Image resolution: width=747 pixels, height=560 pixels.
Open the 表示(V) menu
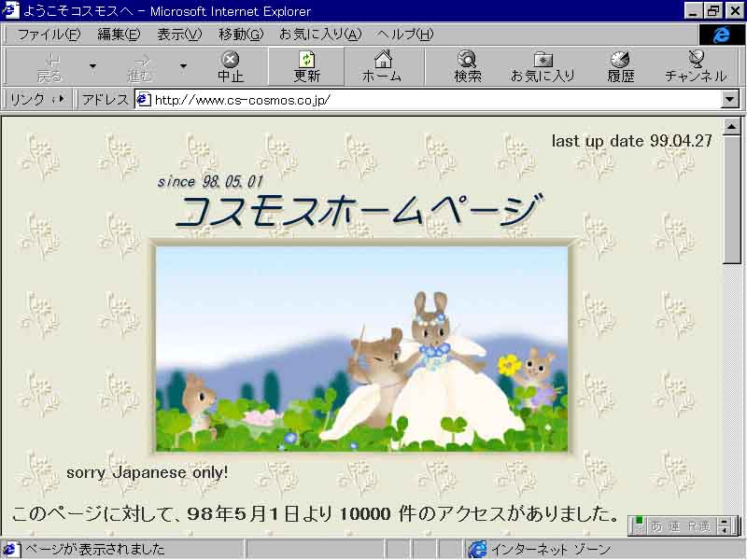point(179,35)
